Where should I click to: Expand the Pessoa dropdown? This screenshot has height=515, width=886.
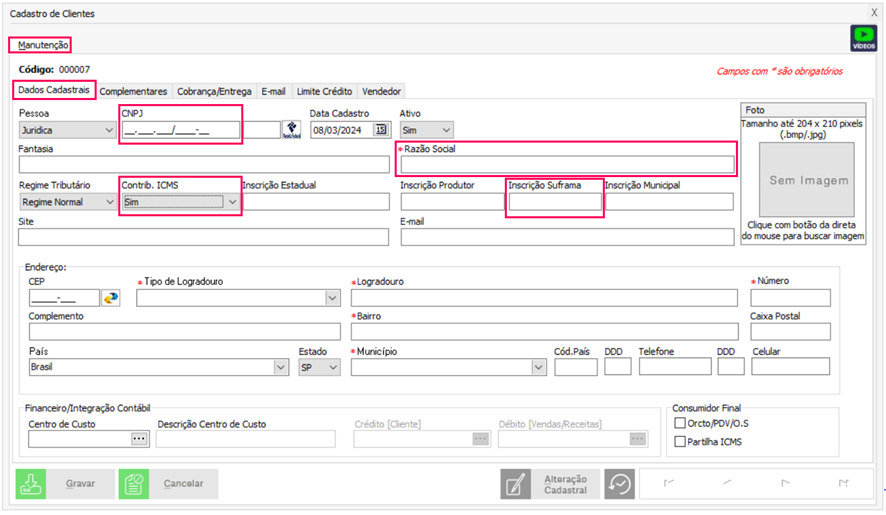[x=108, y=130]
